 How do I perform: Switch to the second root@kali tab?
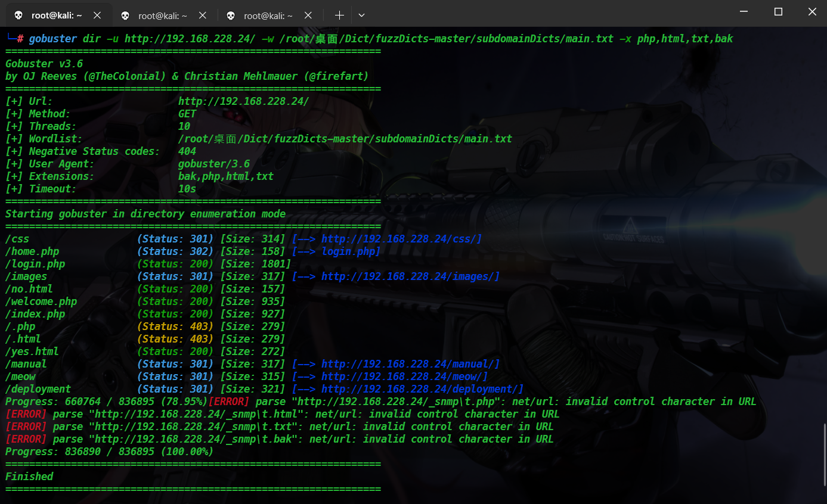click(x=163, y=15)
